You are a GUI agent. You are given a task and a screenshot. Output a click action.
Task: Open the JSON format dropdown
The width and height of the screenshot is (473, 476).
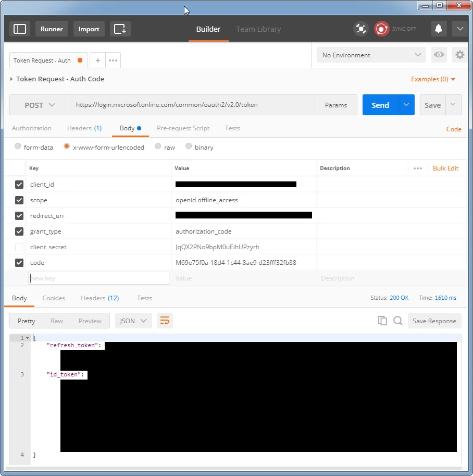[x=133, y=321]
